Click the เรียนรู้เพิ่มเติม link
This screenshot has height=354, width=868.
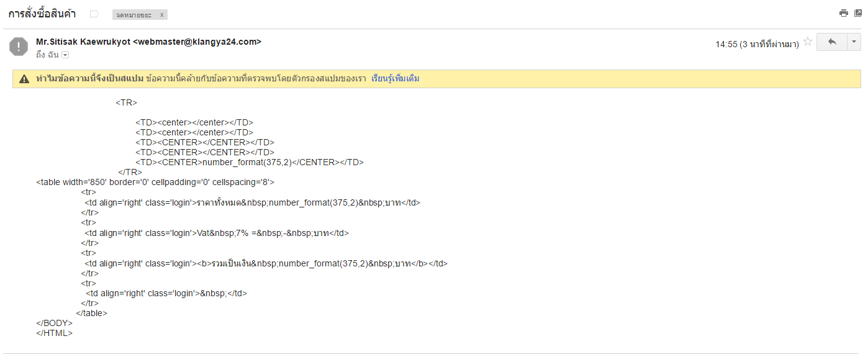[395, 79]
